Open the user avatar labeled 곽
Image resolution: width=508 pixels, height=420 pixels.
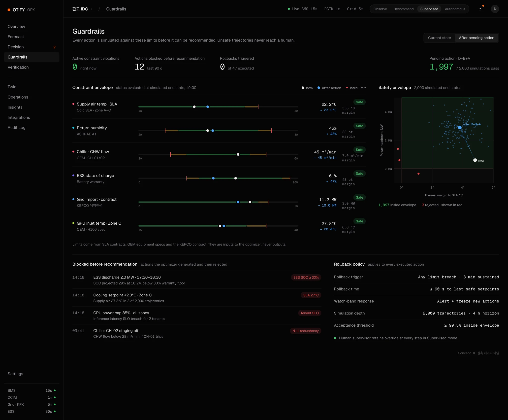pos(495,9)
